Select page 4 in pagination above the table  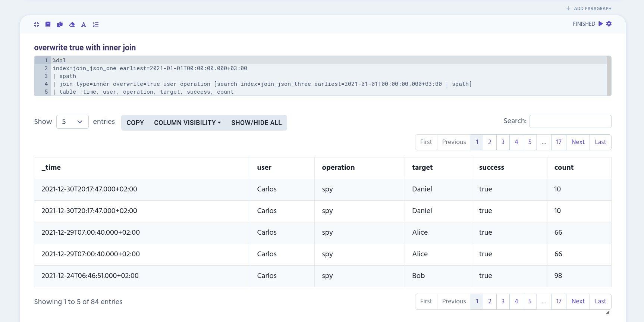point(516,142)
